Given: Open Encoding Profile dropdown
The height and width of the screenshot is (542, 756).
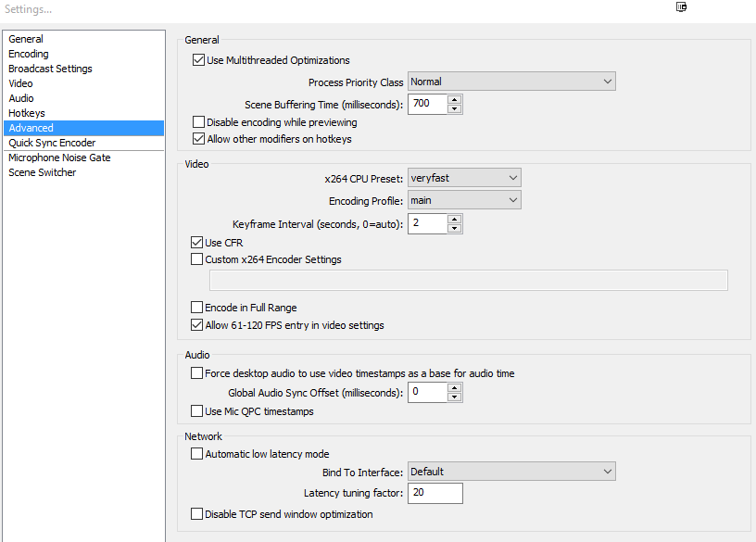Looking at the screenshot, I should (x=464, y=200).
